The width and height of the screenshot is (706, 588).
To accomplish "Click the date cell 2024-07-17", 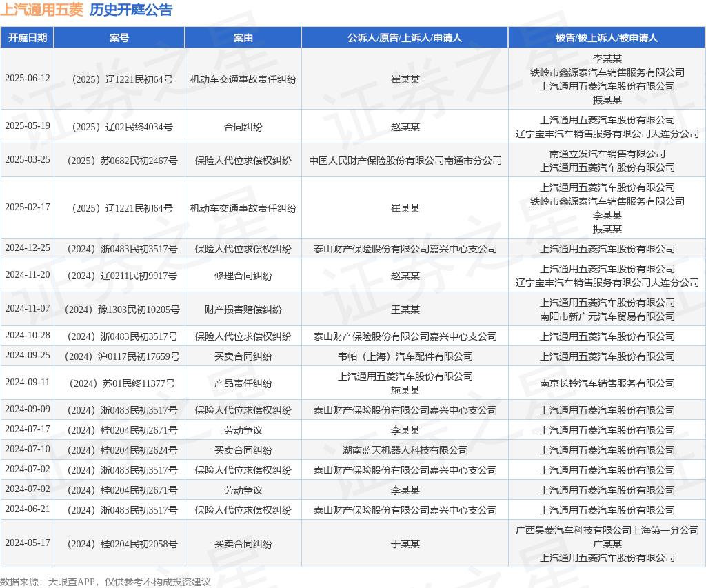I will 28,429.
